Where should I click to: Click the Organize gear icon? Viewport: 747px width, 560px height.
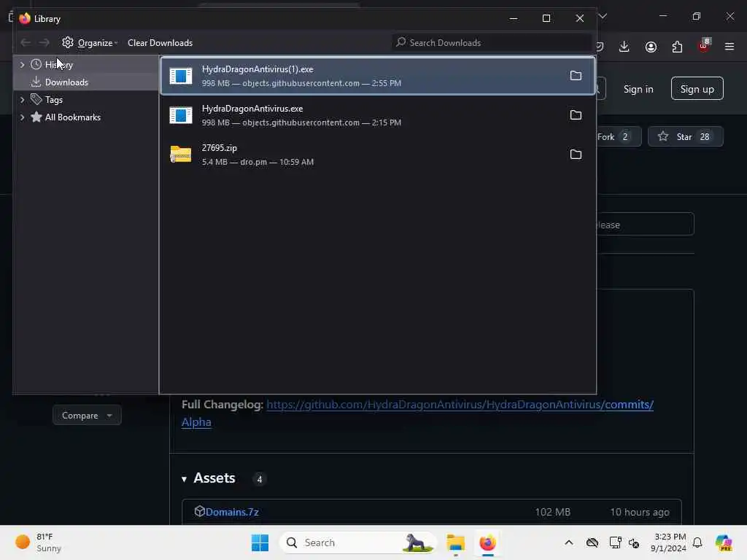(x=68, y=42)
